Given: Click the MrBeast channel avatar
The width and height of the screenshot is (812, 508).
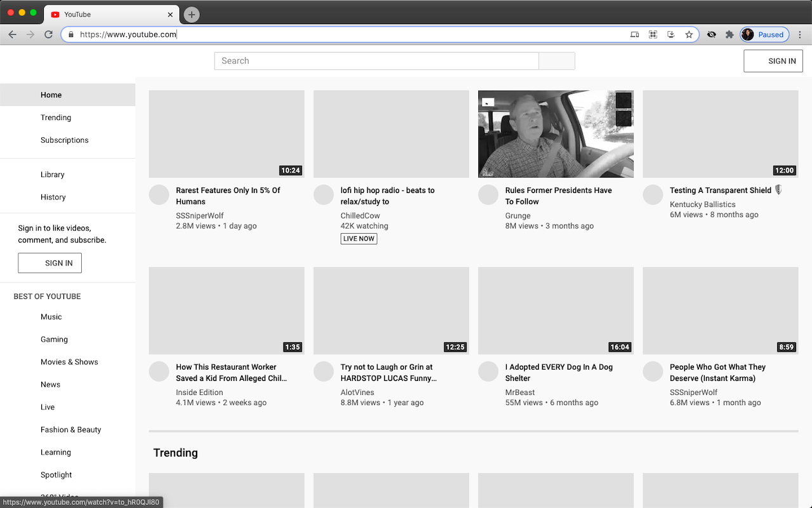Looking at the screenshot, I should click(488, 371).
